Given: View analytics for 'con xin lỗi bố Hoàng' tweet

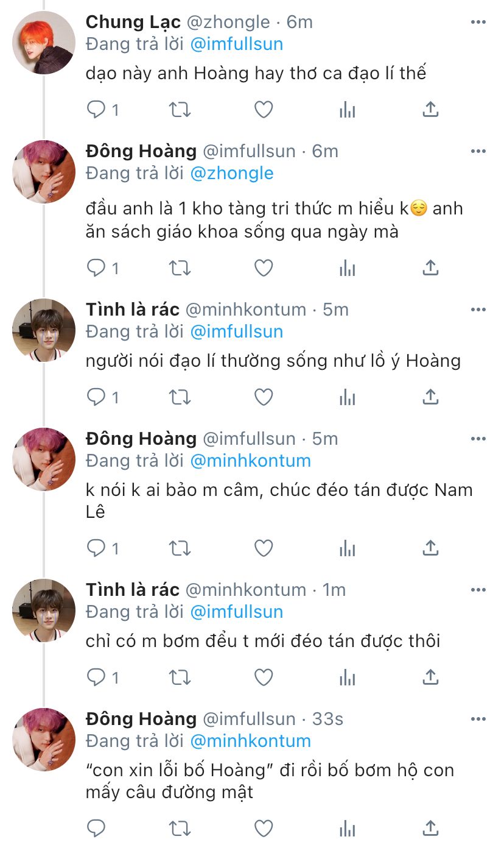Looking at the screenshot, I should pos(347,828).
